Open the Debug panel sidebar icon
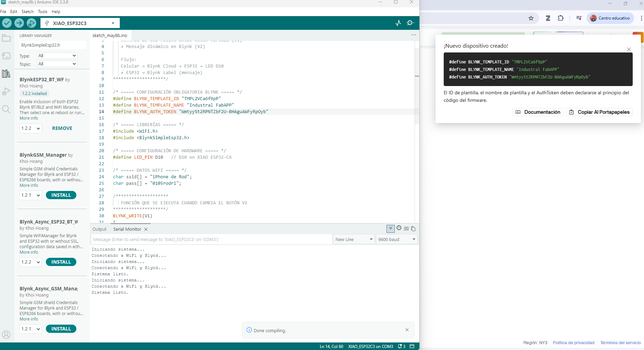 coord(6,92)
